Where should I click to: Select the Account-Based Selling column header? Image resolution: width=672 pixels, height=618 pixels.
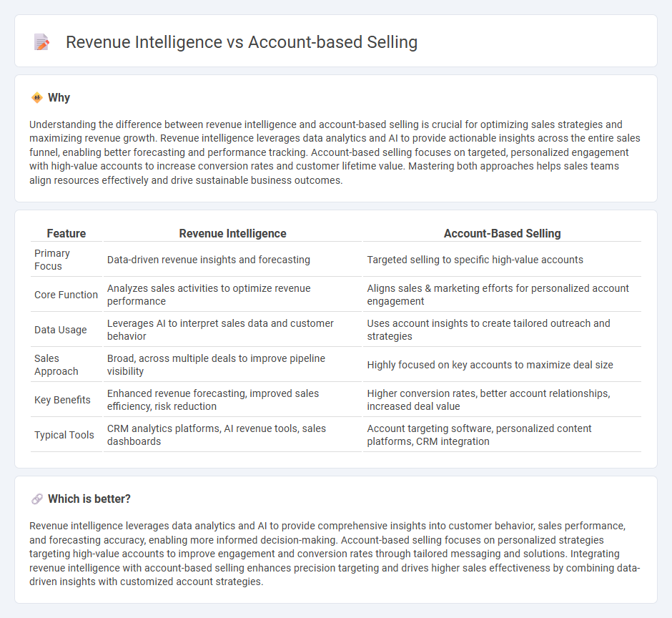pyautogui.click(x=503, y=233)
